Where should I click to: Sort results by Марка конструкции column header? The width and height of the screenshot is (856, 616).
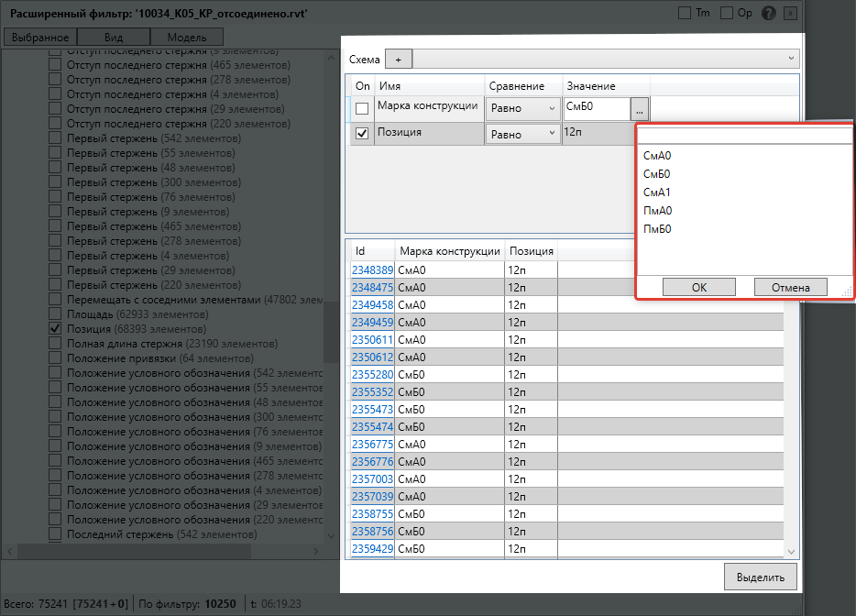[450, 250]
